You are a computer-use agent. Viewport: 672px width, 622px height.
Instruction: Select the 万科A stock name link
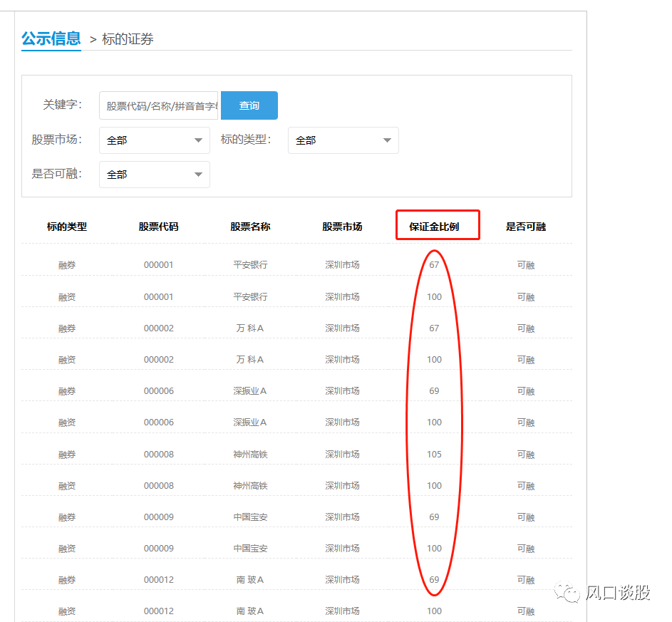click(249, 328)
